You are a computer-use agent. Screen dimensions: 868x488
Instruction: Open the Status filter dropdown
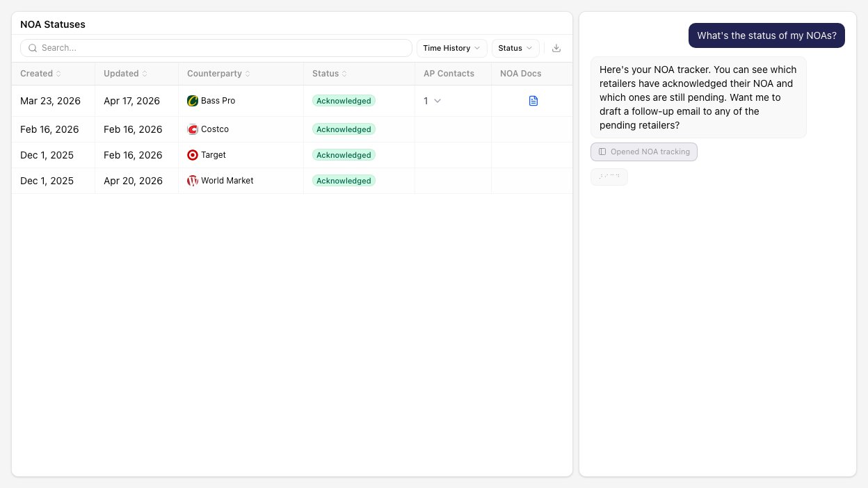click(515, 48)
